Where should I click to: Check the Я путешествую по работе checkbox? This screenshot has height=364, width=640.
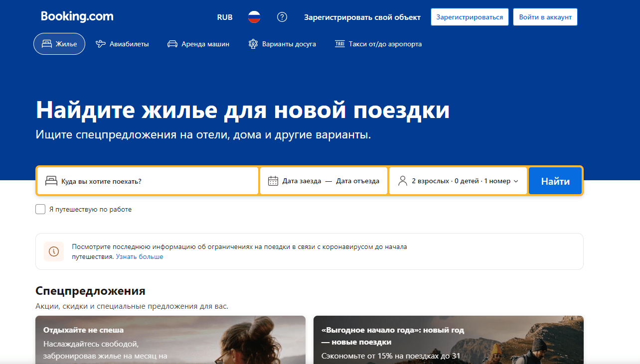pyautogui.click(x=40, y=209)
